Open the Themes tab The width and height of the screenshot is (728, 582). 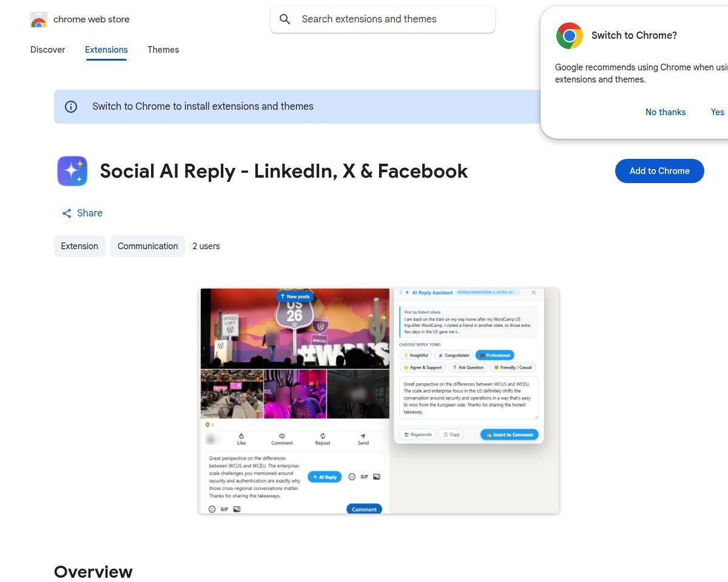pyautogui.click(x=163, y=50)
